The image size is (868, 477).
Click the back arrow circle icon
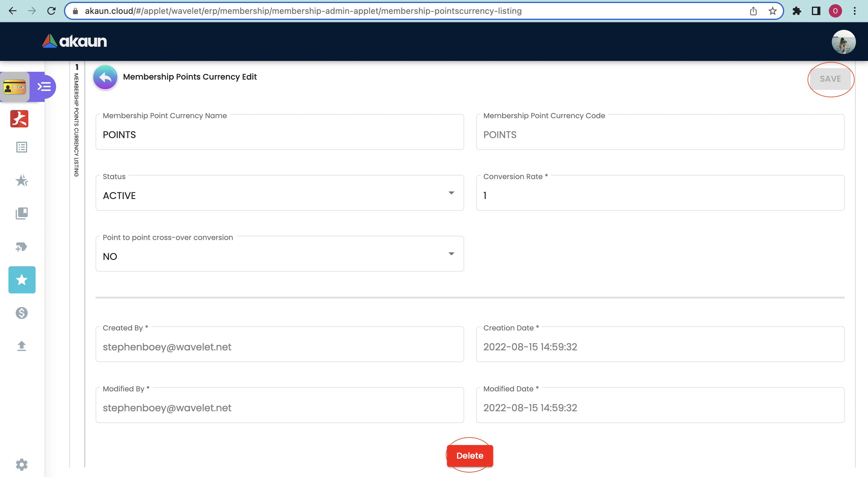click(x=105, y=77)
